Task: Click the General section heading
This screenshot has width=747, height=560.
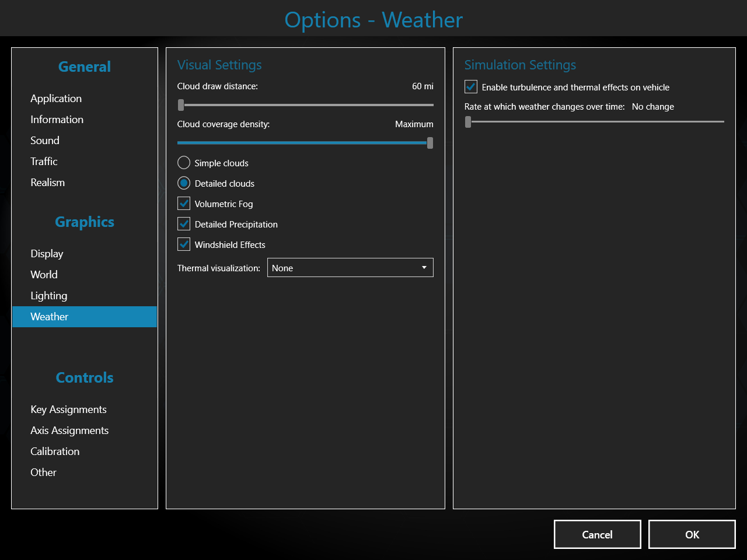Action: point(85,67)
